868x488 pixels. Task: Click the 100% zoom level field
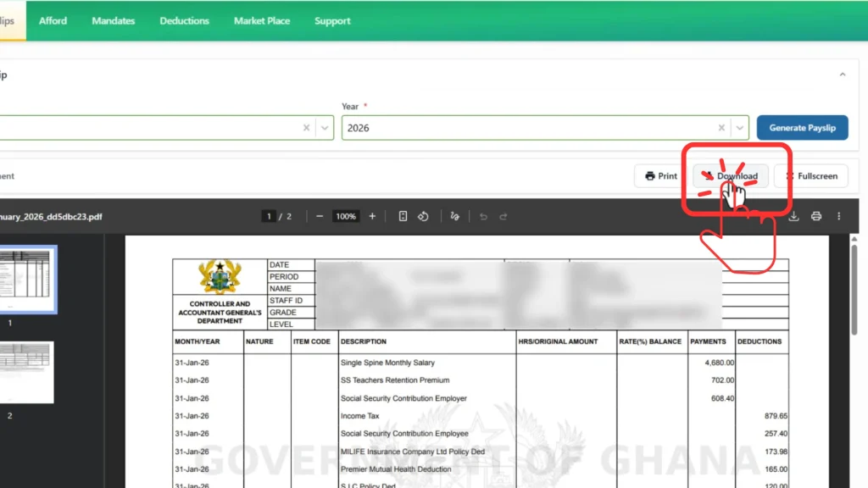346,216
